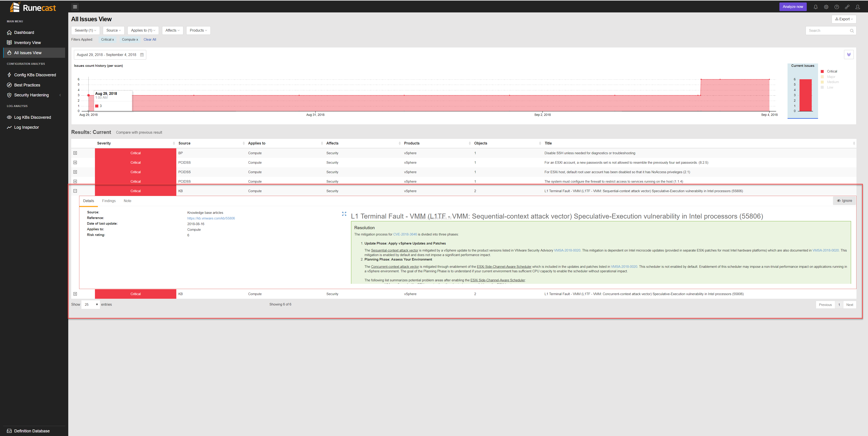Open the kb.vmware.com/kb/55806 reference link
Image resolution: width=868 pixels, height=436 pixels.
211,219
